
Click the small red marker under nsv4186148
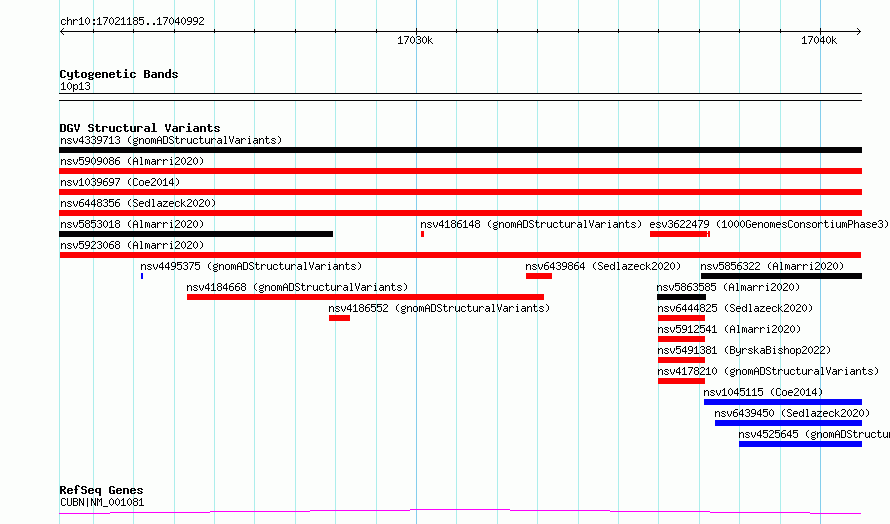[x=422, y=234]
